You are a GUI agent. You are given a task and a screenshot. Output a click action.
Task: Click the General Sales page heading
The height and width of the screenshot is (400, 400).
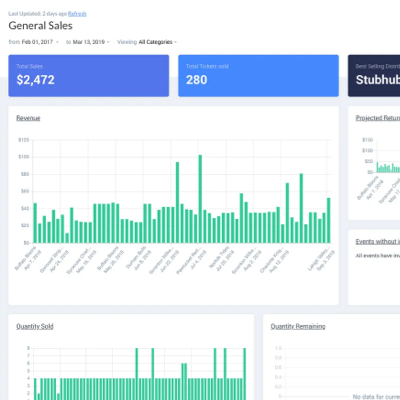[41, 26]
